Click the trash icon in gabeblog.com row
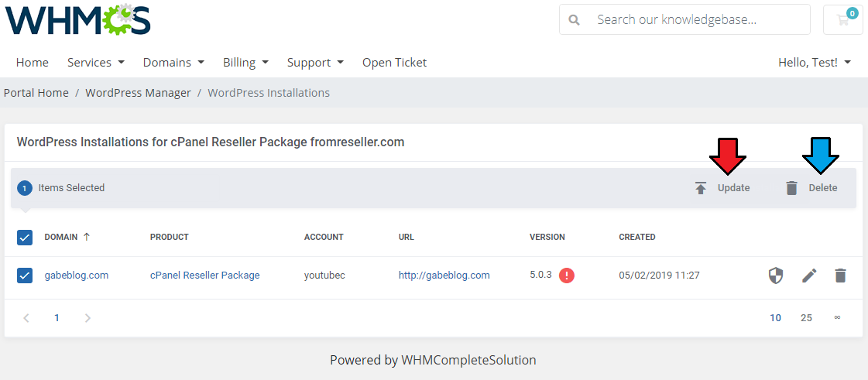The image size is (868, 380). (840, 276)
